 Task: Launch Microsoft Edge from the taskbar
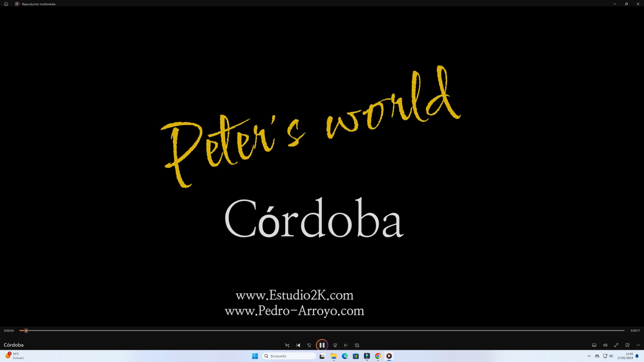344,356
